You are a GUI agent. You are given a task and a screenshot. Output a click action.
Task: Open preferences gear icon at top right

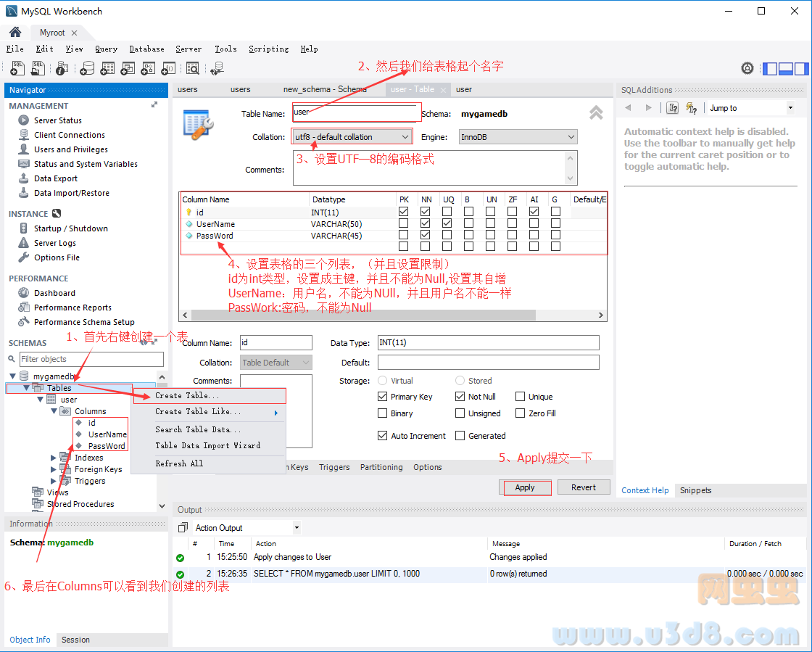point(747,68)
